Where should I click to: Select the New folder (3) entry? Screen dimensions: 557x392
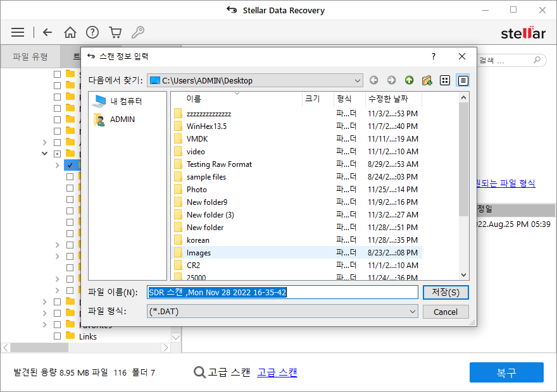[x=210, y=215]
